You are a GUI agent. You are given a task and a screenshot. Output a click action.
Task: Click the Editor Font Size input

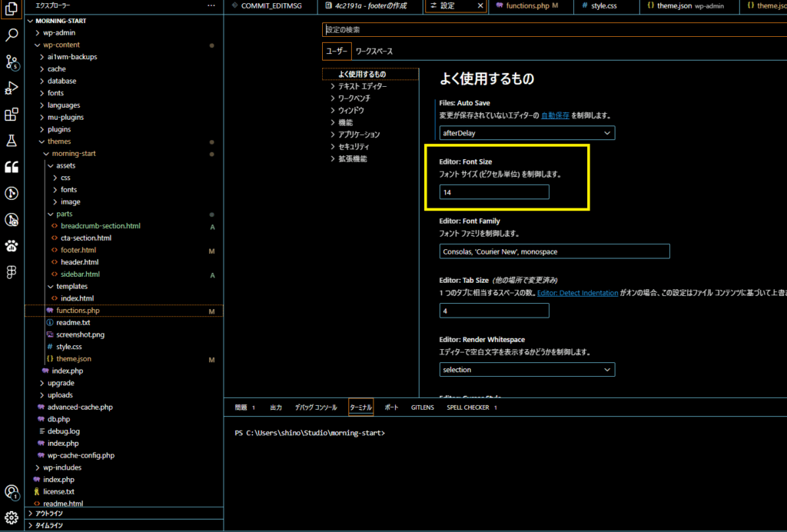tap(494, 192)
